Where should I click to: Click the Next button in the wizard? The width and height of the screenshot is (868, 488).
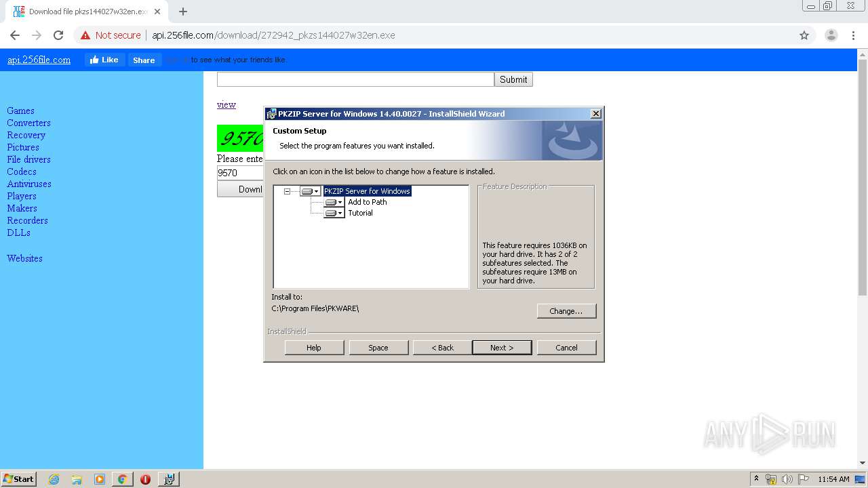pyautogui.click(x=502, y=348)
